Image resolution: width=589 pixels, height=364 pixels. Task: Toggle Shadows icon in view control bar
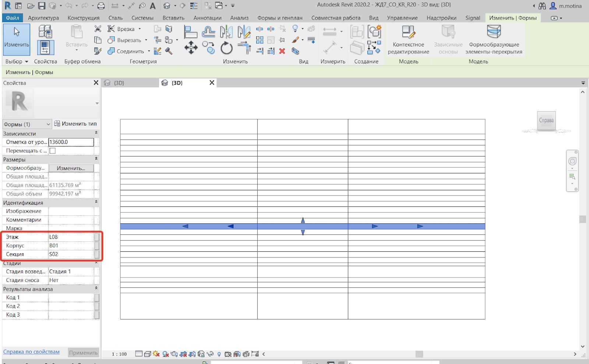pos(165,354)
